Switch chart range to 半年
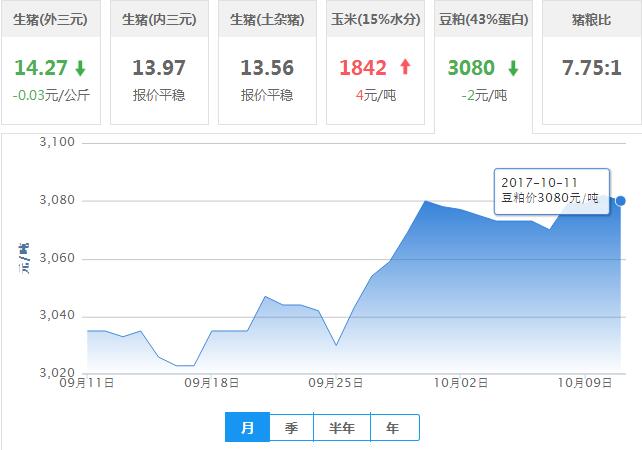 [x=342, y=427]
